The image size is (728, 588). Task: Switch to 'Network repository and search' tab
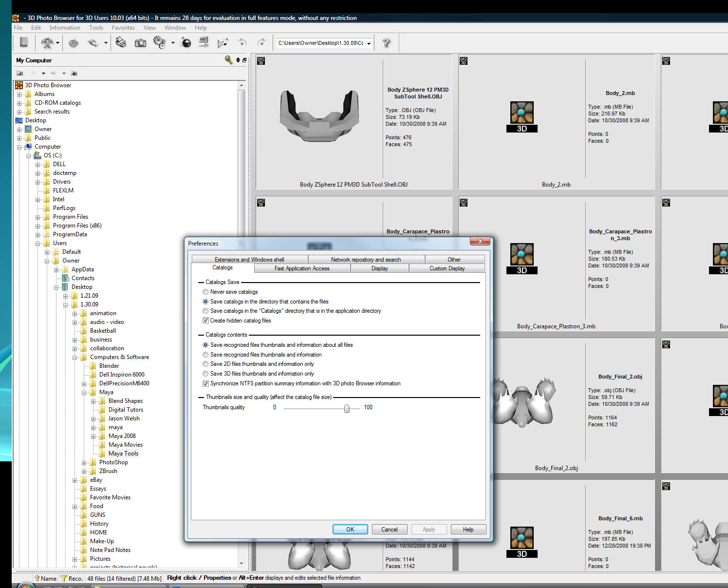366,260
